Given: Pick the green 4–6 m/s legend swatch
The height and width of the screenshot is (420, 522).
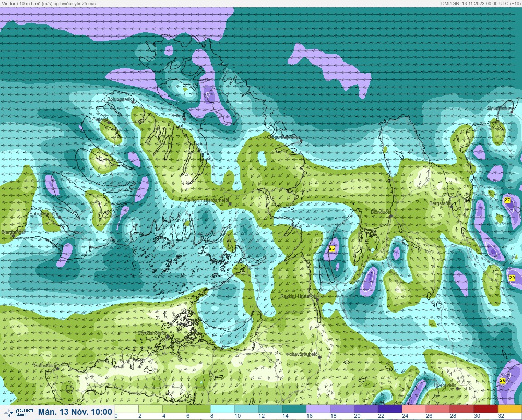Looking at the screenshot, I should 174,409.
